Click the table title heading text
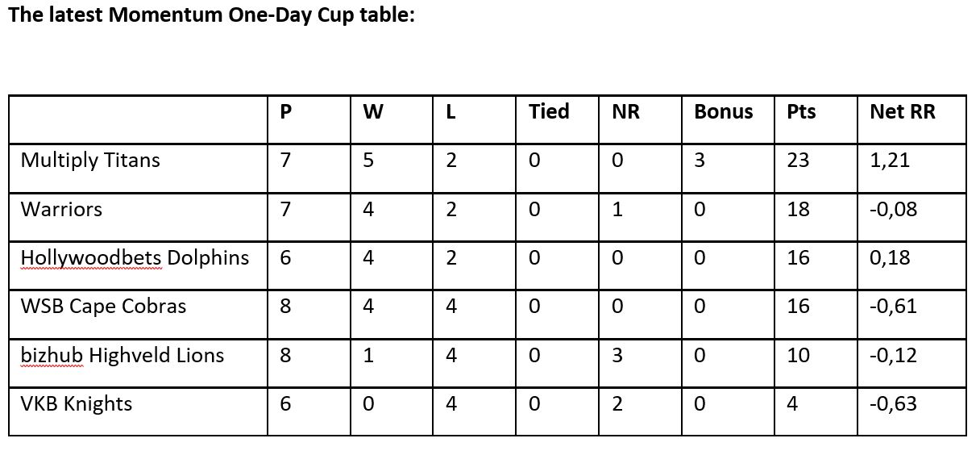The height and width of the screenshot is (455, 980). (212, 15)
